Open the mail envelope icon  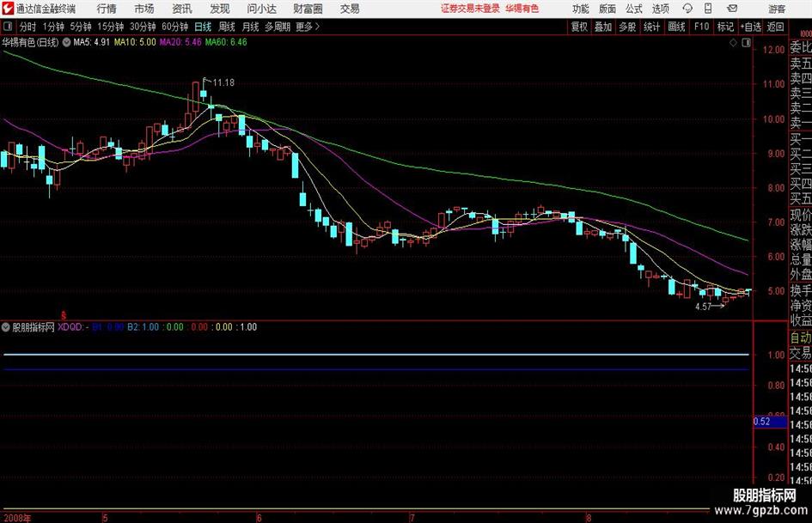tap(732, 9)
